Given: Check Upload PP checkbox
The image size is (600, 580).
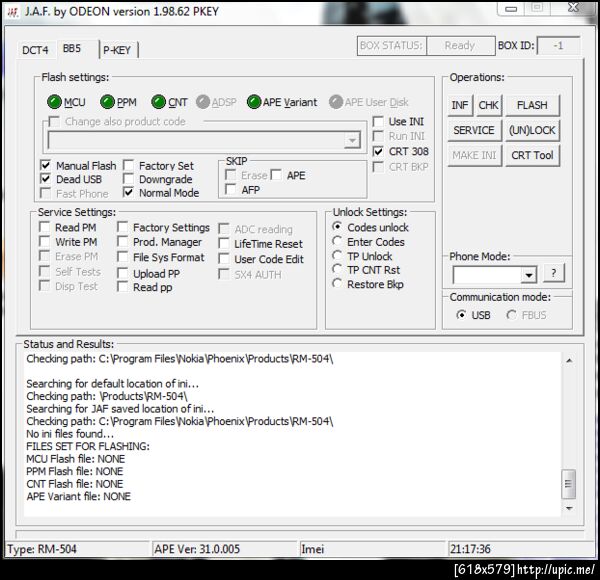Looking at the screenshot, I should 122,273.
